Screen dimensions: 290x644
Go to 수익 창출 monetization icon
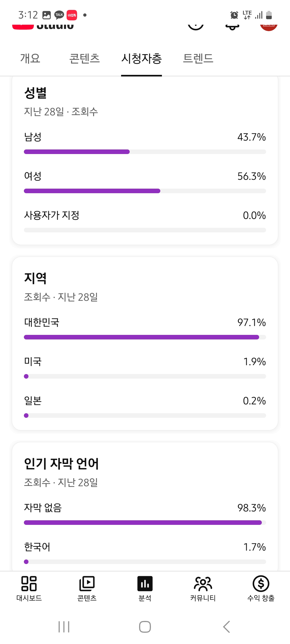click(261, 584)
